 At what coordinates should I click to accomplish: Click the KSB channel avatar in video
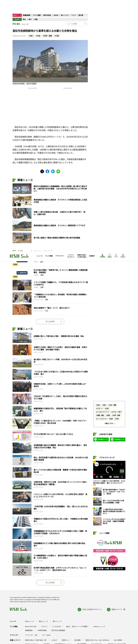(x=96, y=464)
